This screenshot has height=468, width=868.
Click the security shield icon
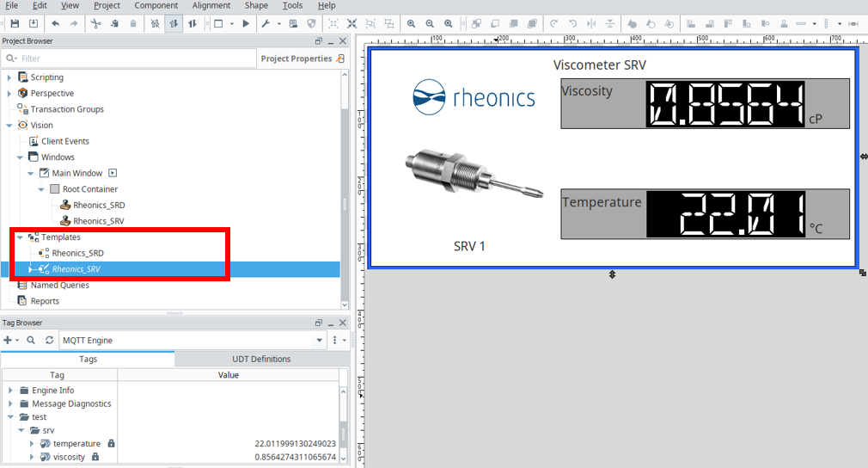click(312, 23)
